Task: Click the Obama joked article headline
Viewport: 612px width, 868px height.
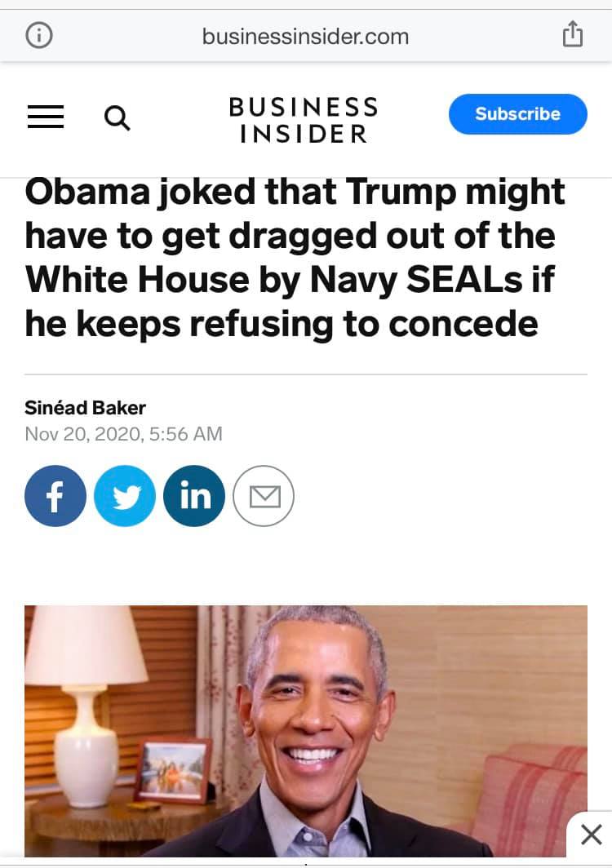Action: 295,258
